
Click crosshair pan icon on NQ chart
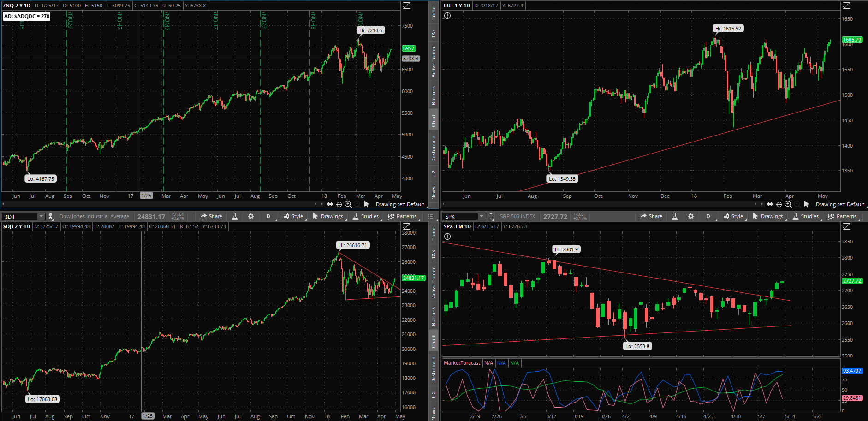tap(339, 204)
